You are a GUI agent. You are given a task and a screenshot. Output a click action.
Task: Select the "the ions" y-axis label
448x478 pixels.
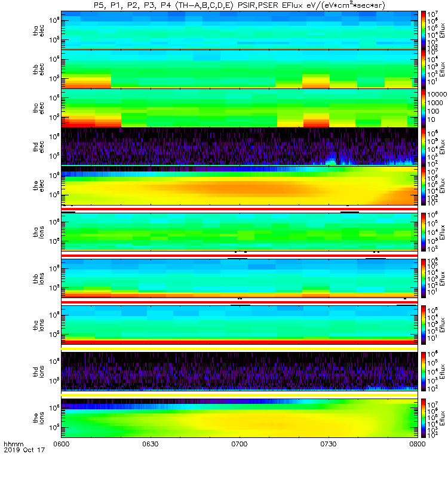tap(39, 418)
